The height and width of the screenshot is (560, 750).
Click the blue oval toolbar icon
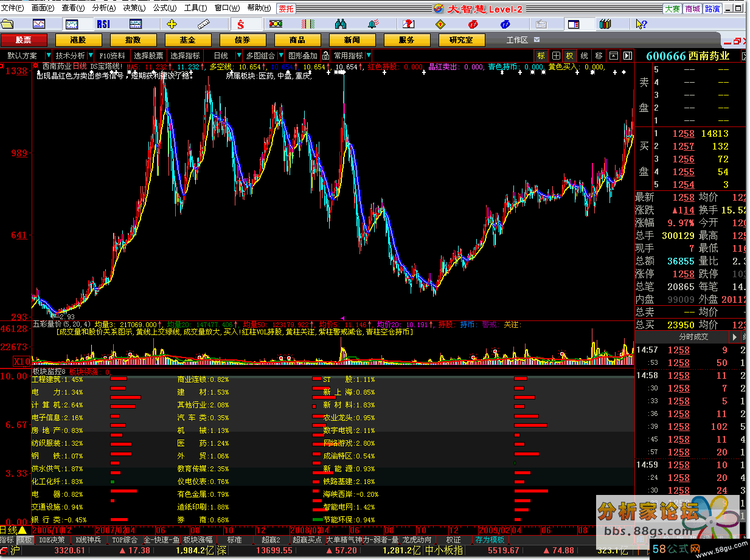505,24
